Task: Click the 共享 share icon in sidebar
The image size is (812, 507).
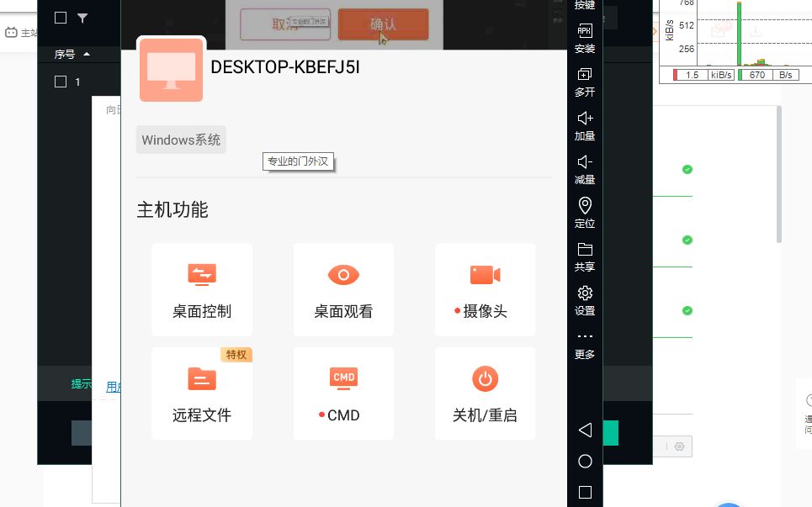Action: point(584,256)
